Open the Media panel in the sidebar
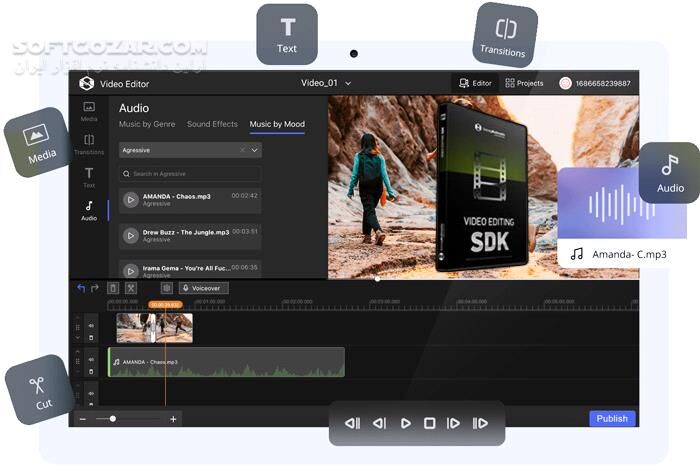Viewport: 700px width, 465px height. coord(89,110)
